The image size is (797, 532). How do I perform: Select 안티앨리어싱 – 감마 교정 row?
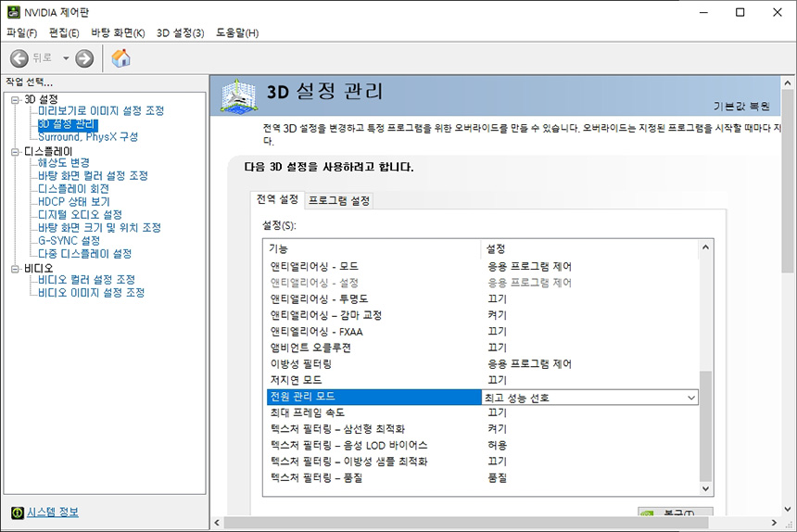pos(482,315)
